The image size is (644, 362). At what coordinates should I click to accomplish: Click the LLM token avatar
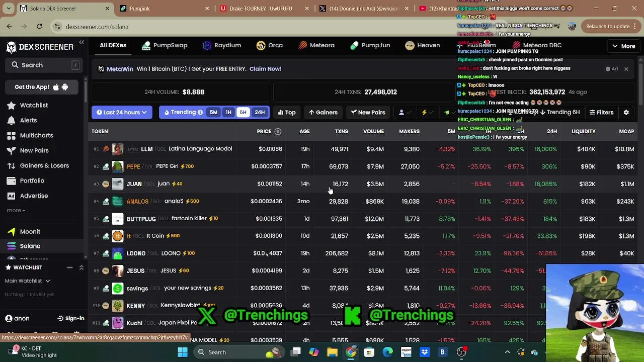[x=117, y=149]
